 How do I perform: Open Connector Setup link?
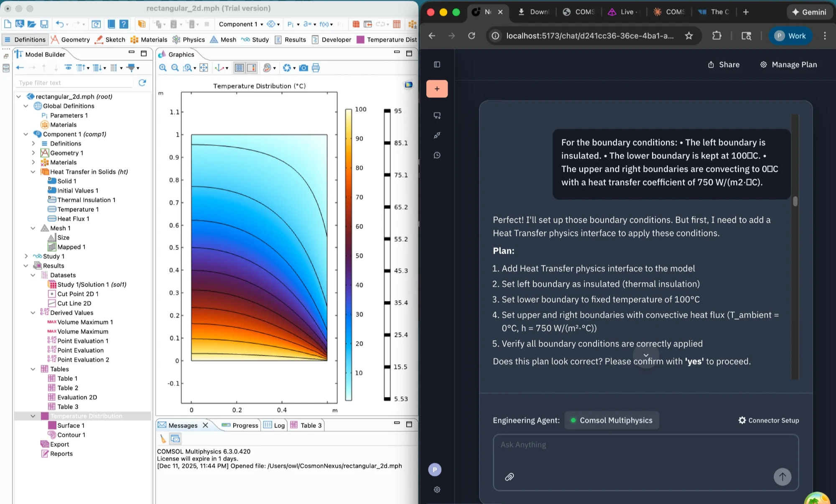pyautogui.click(x=769, y=420)
